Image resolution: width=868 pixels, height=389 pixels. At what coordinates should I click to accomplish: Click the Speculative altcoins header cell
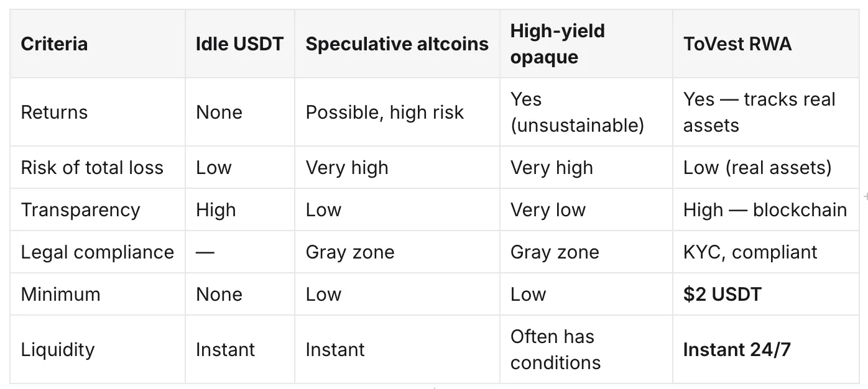point(397,44)
